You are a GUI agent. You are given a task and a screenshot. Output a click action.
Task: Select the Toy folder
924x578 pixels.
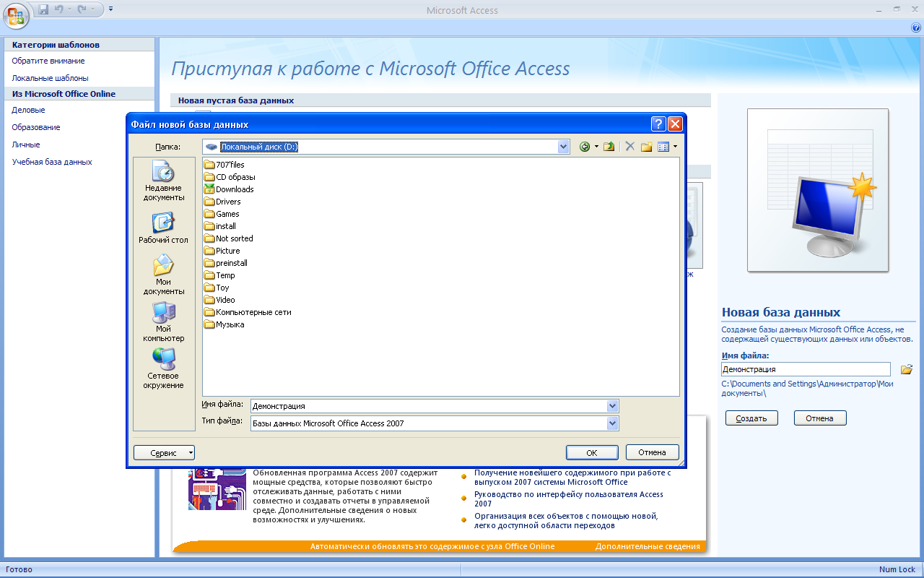click(217, 288)
